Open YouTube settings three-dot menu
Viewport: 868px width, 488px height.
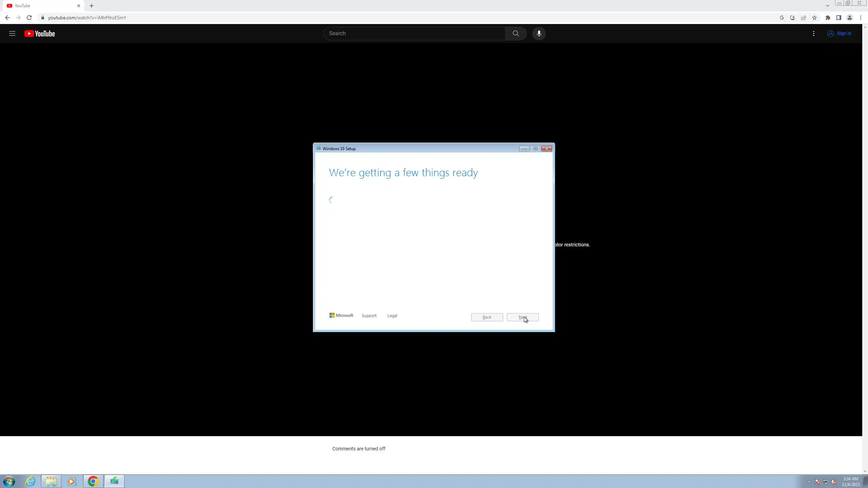(x=814, y=34)
